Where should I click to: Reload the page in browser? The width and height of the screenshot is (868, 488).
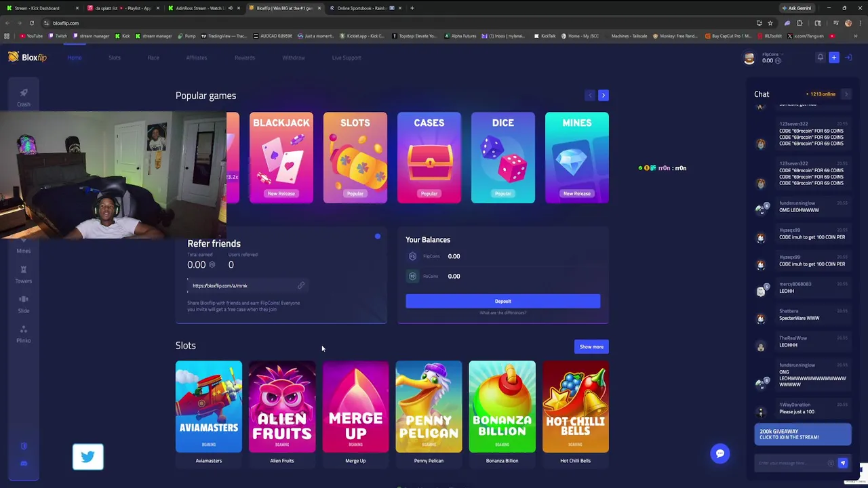pos(31,23)
